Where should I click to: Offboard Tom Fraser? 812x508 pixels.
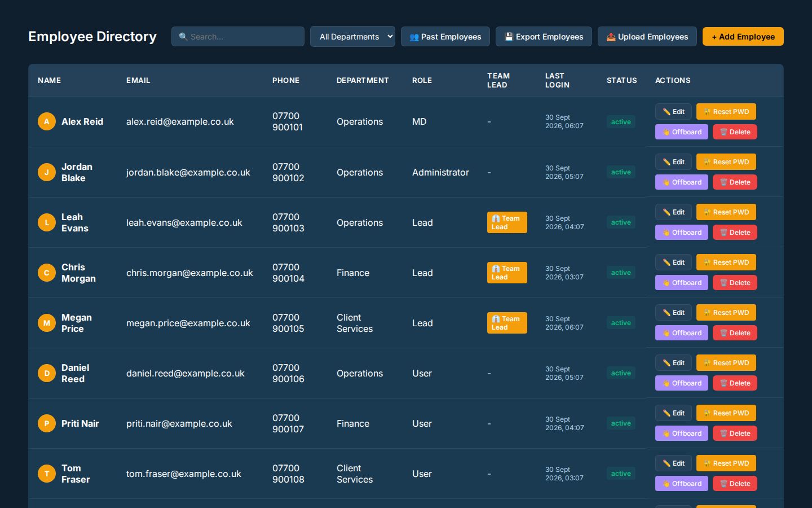coord(682,484)
